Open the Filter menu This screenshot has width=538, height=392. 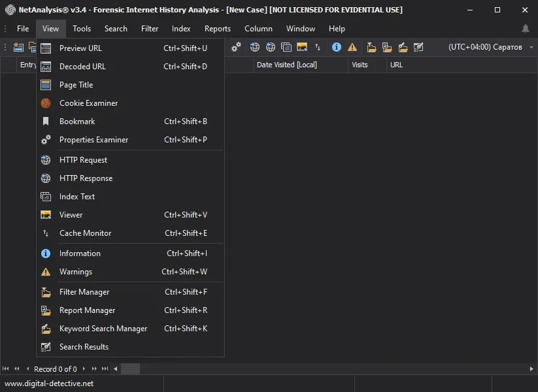pyautogui.click(x=150, y=29)
